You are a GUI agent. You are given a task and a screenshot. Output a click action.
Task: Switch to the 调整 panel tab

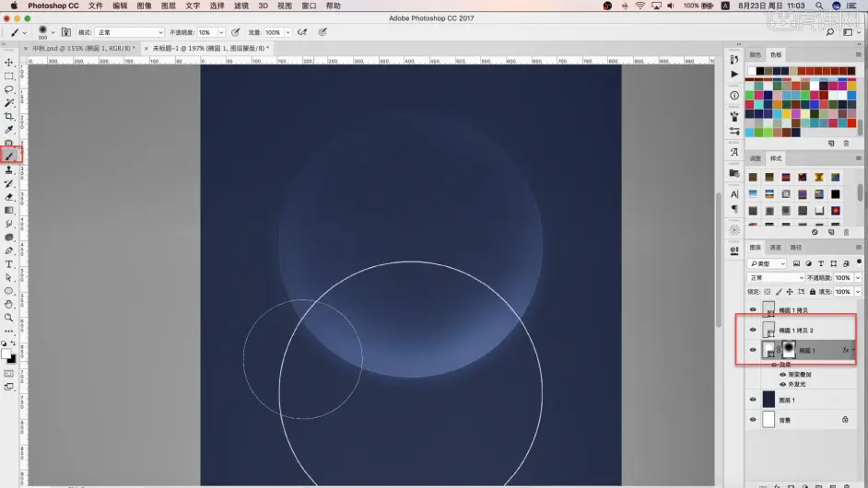point(755,158)
